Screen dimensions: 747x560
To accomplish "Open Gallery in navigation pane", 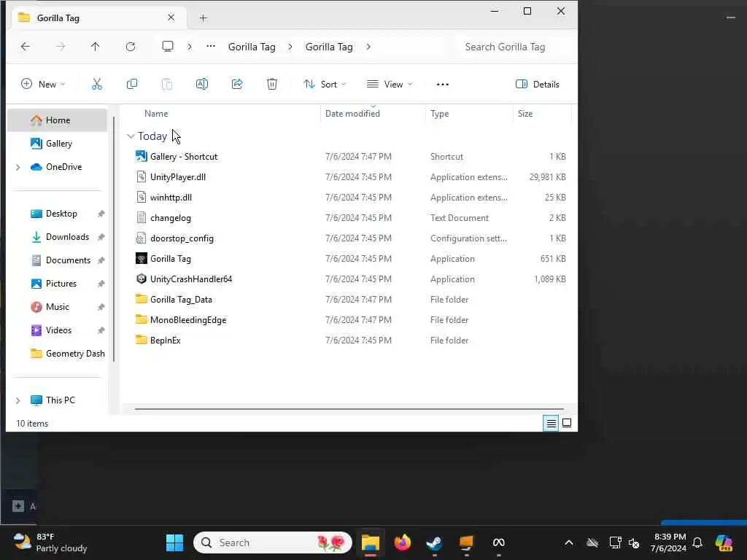I will pos(57,144).
